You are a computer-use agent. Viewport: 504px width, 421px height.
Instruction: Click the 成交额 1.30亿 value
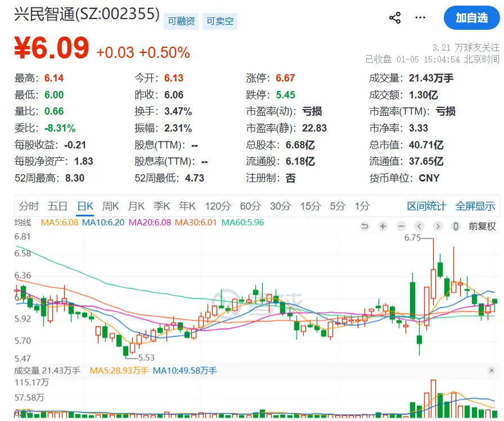coord(424,95)
